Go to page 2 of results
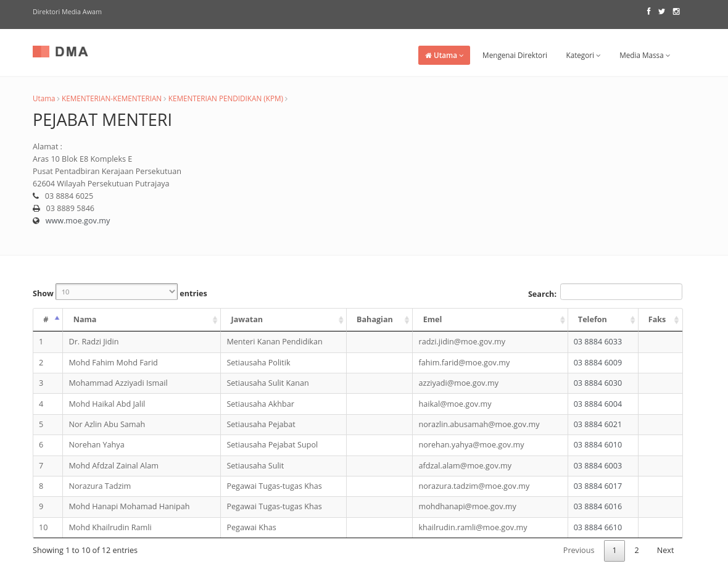Screen dimensions: 728x574 point(637,551)
